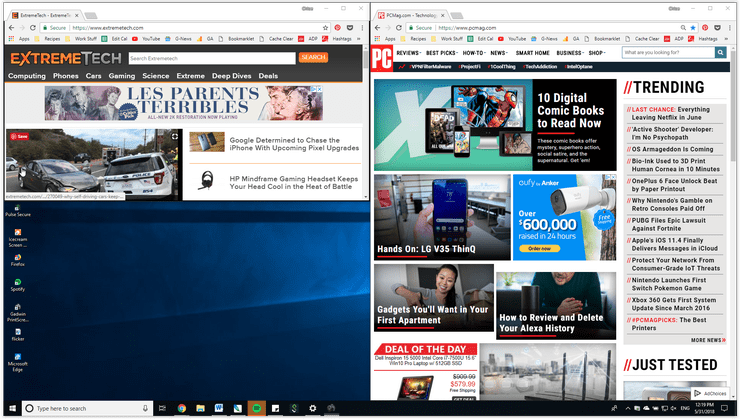The image size is (740, 419).
Task: Open the Microsoft Edge desktop shortcut
Action: click(17, 362)
